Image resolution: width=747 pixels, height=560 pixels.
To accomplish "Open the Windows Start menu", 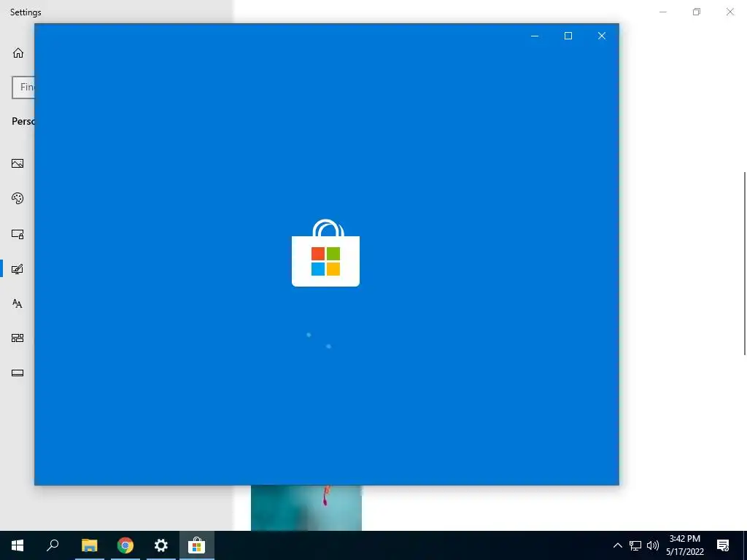I will pyautogui.click(x=18, y=545).
